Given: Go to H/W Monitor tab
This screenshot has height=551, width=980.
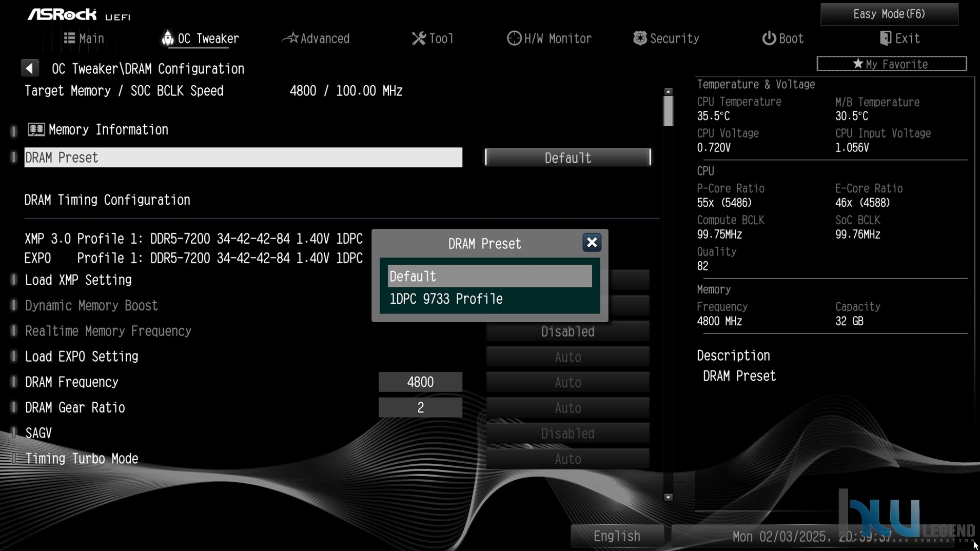Looking at the screenshot, I should tap(549, 38).
